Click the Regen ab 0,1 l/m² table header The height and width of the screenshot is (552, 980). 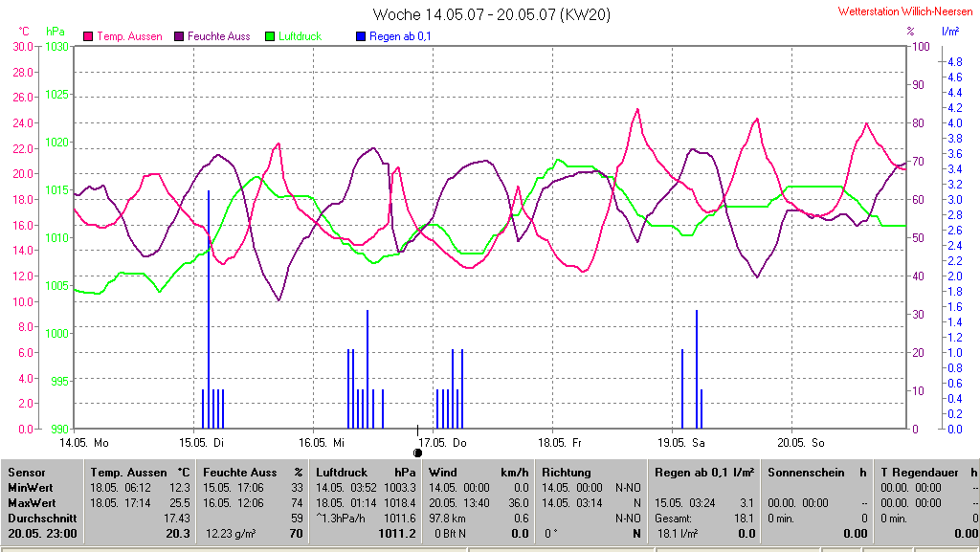[704, 473]
